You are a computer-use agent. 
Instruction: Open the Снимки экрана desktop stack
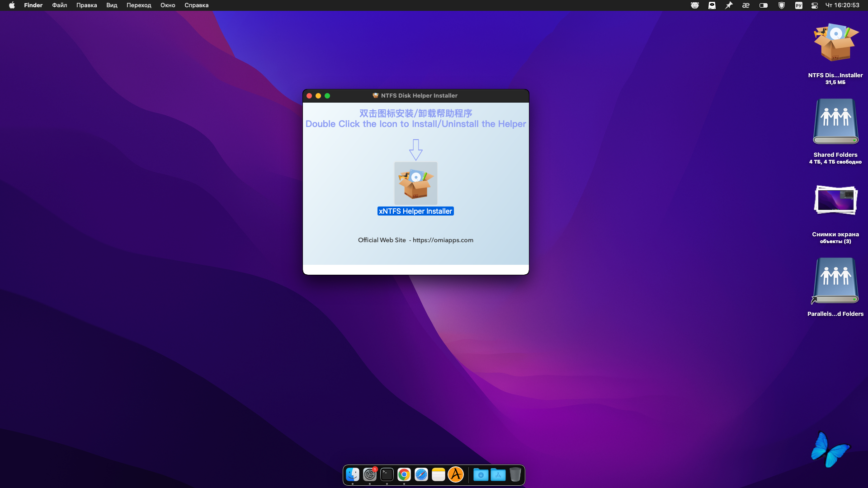coord(835,201)
